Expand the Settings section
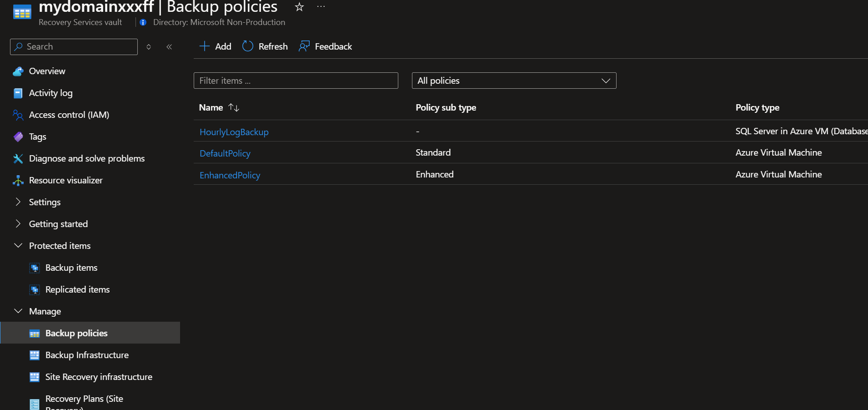Viewport: 868px width, 410px height. pos(18,202)
